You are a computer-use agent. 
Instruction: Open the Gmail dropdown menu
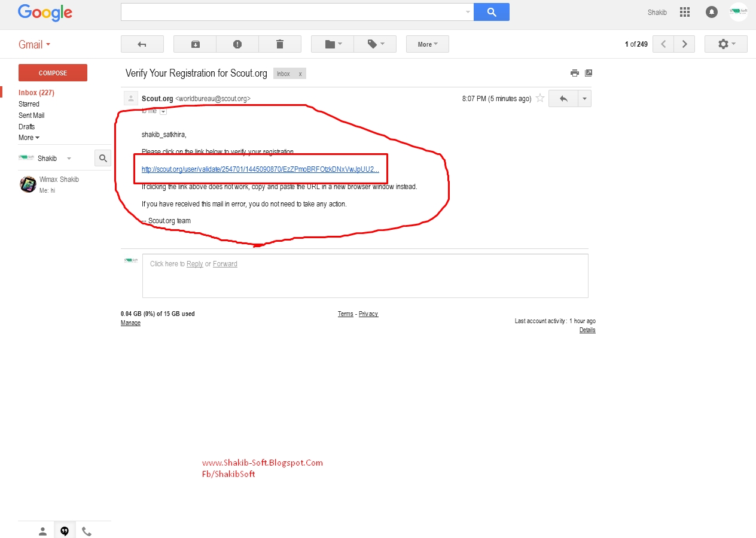35,45
